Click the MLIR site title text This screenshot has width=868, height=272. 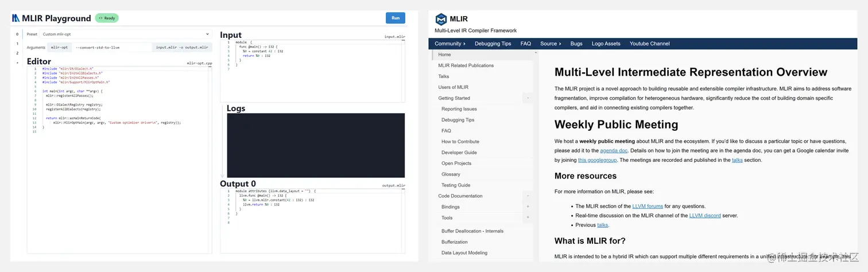[x=459, y=18]
